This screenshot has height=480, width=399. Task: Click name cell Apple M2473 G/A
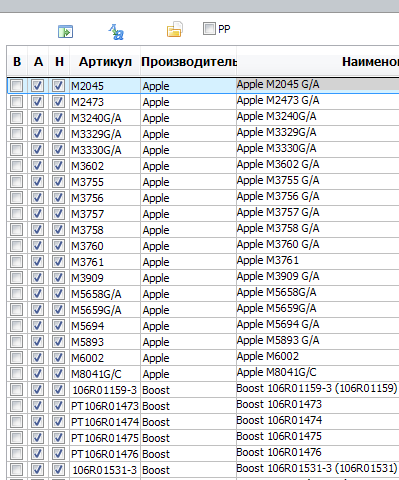click(318, 101)
